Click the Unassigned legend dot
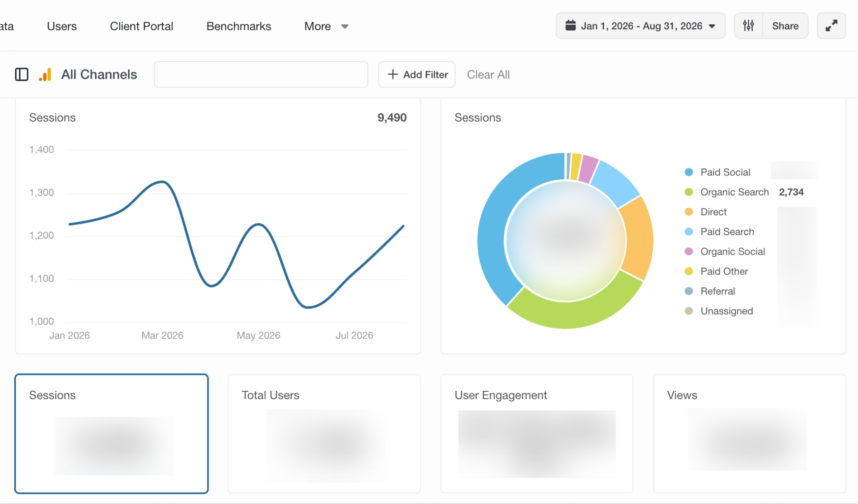This screenshot has width=858, height=504. coord(689,311)
